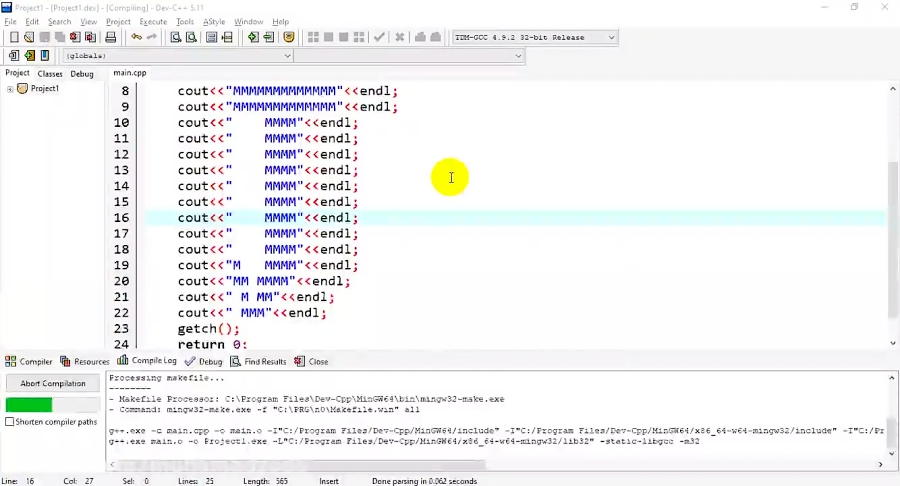900x486 pixels.
Task: Click the Close tab of the bottom panel
Action: click(312, 361)
